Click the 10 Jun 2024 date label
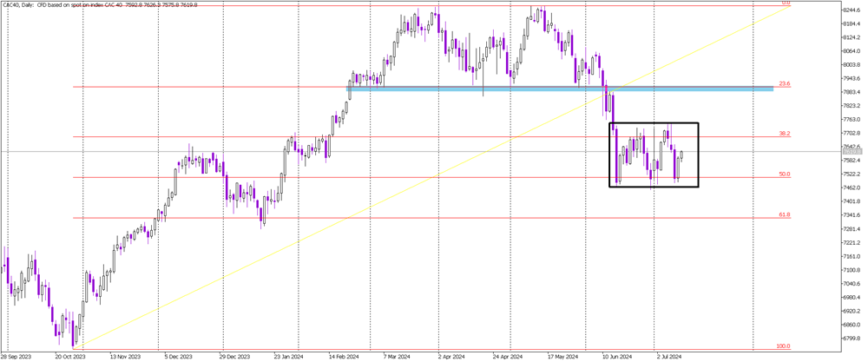Viewport: 868px width, 362px height. point(617,357)
